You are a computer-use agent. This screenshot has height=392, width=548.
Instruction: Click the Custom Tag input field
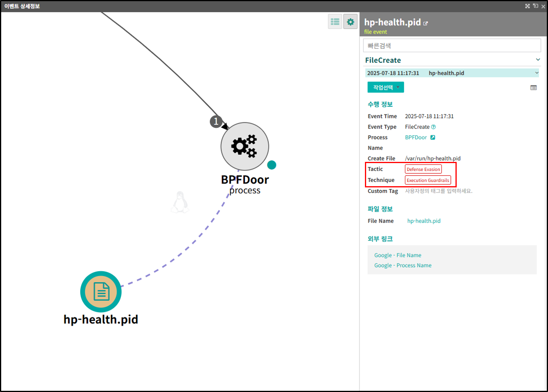(439, 191)
